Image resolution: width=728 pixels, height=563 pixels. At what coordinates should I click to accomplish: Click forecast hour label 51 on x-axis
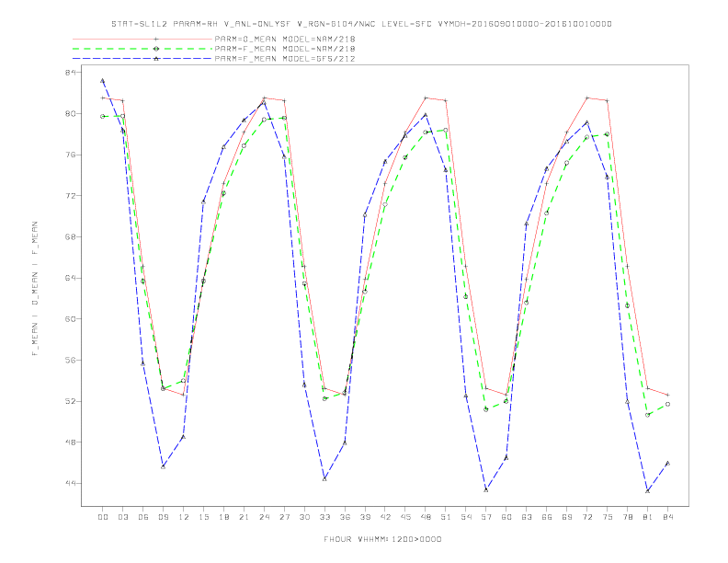[x=446, y=517]
